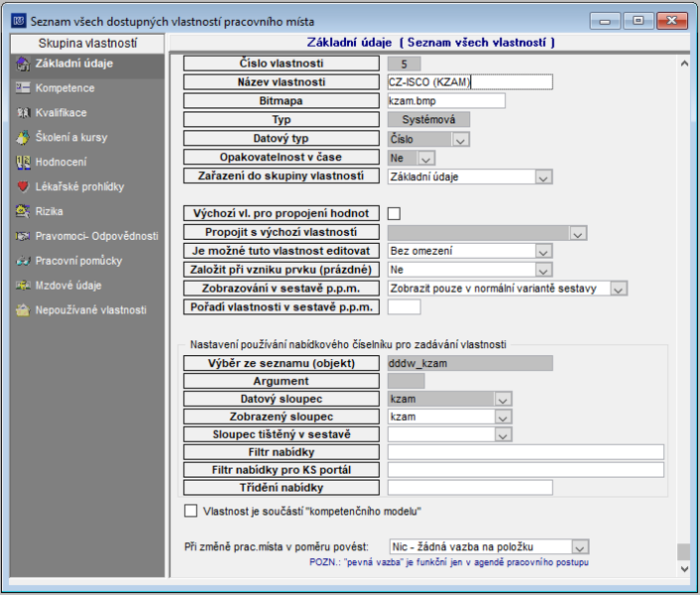
Task: Click the Nepoužívané vlastnosti icon
Action: (x=23, y=309)
